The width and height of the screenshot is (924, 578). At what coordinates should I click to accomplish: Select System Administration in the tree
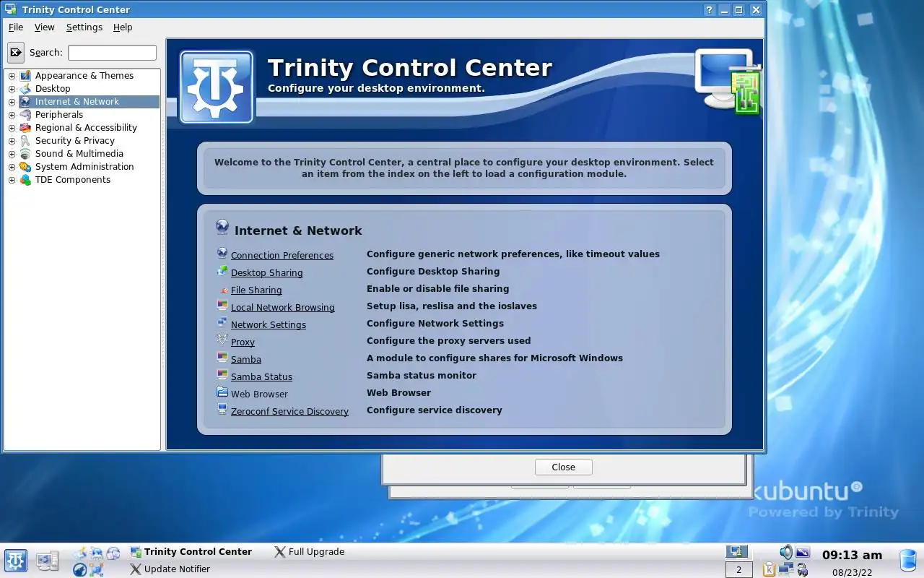[84, 166]
